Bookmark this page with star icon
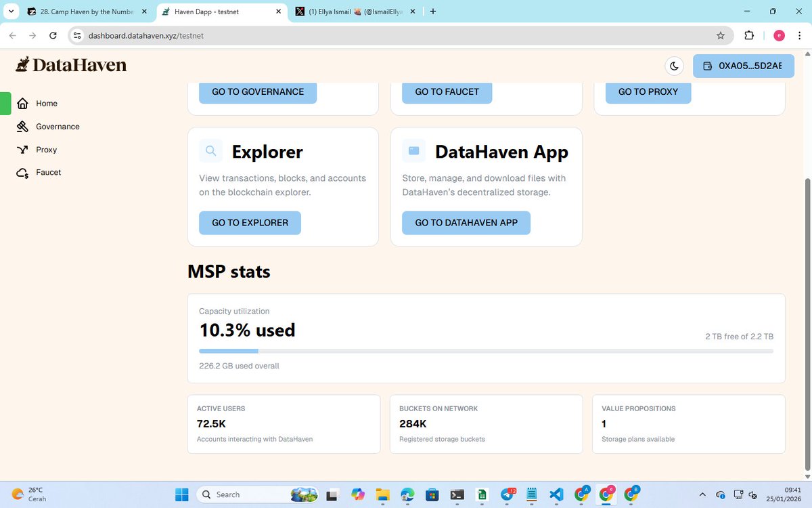 [721, 35]
